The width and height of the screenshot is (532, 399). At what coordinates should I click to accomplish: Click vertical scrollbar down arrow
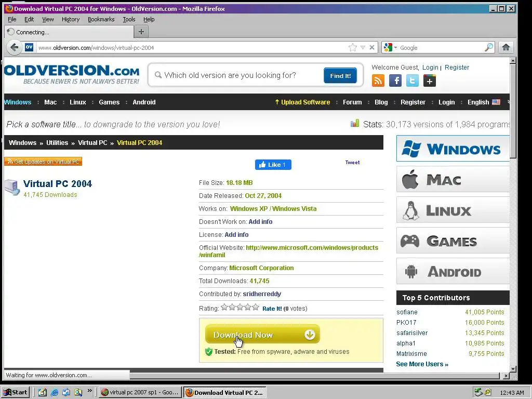pyautogui.click(x=513, y=369)
